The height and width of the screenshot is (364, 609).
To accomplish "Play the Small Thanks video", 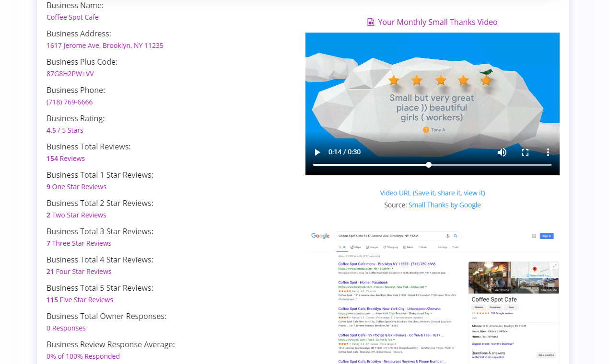I will pos(317,152).
